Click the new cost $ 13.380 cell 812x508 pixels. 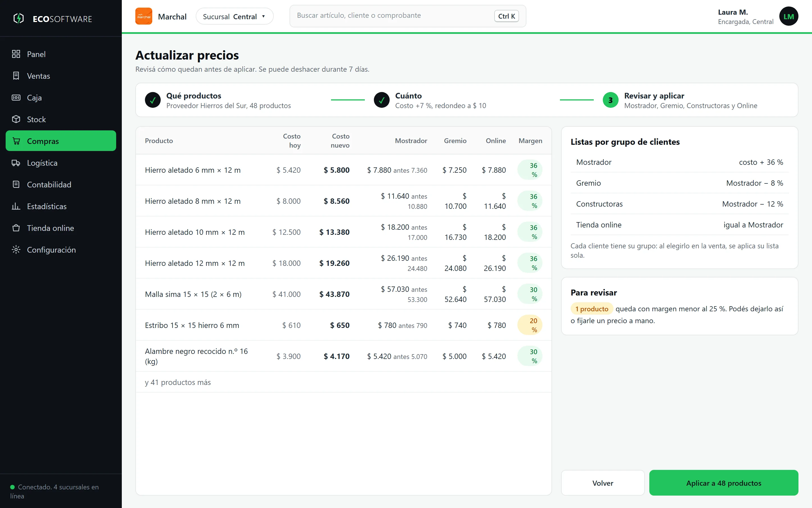[x=334, y=232]
